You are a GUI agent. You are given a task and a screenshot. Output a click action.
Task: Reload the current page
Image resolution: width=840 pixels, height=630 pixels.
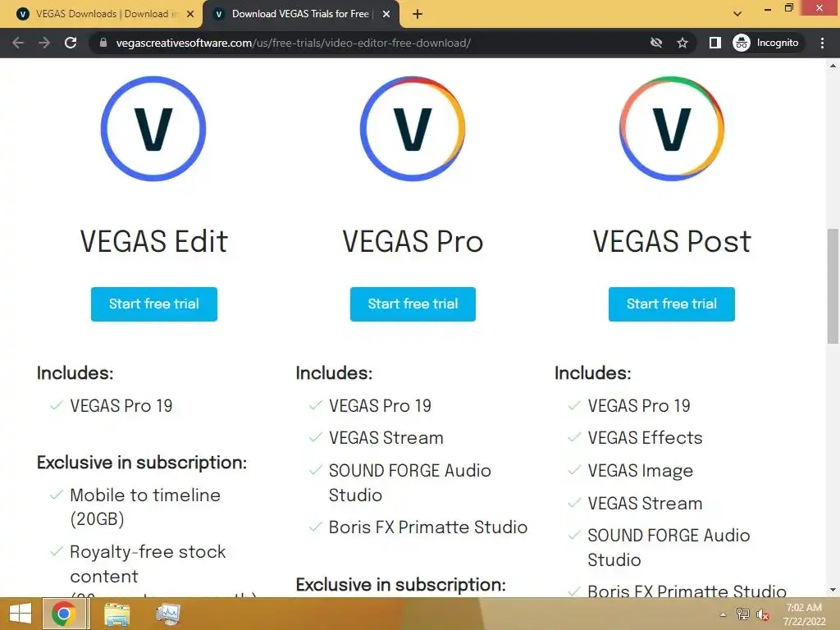point(71,43)
